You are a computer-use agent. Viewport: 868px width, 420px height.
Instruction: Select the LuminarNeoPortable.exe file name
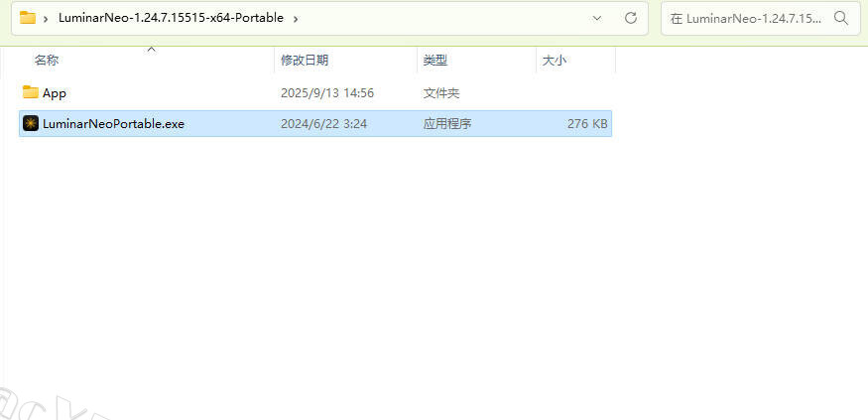113,124
